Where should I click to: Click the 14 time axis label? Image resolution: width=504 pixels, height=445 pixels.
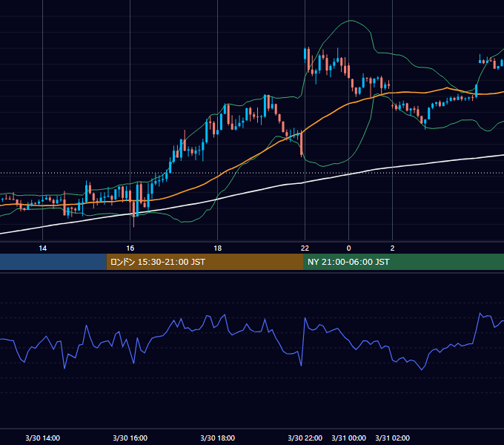[42, 248]
